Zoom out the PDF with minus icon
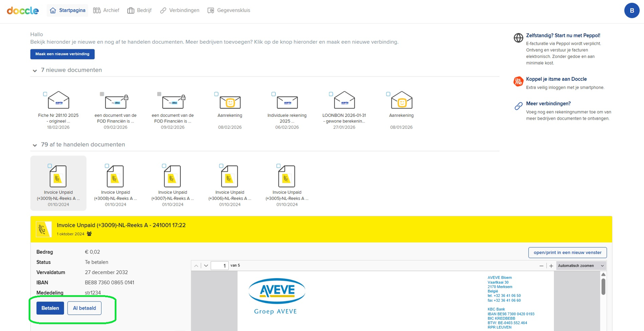Screen dimensions: 644x331 click(541, 266)
